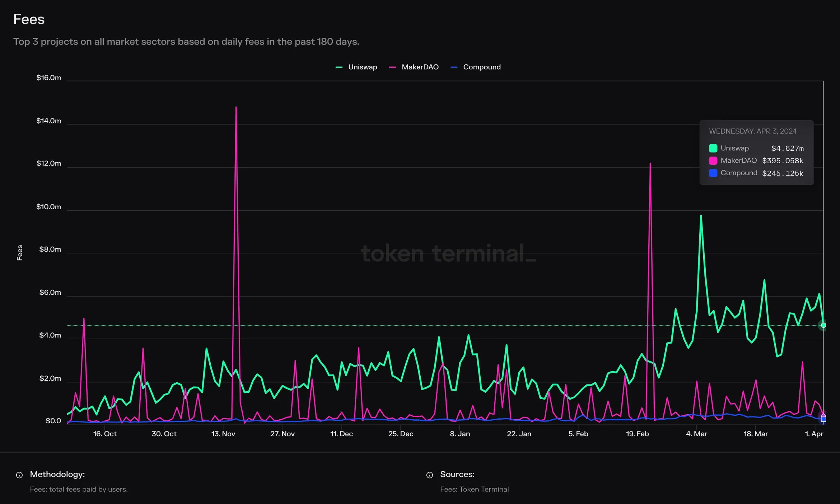Click the Compound value '$245.125k'
The image size is (840, 504).
783,173
